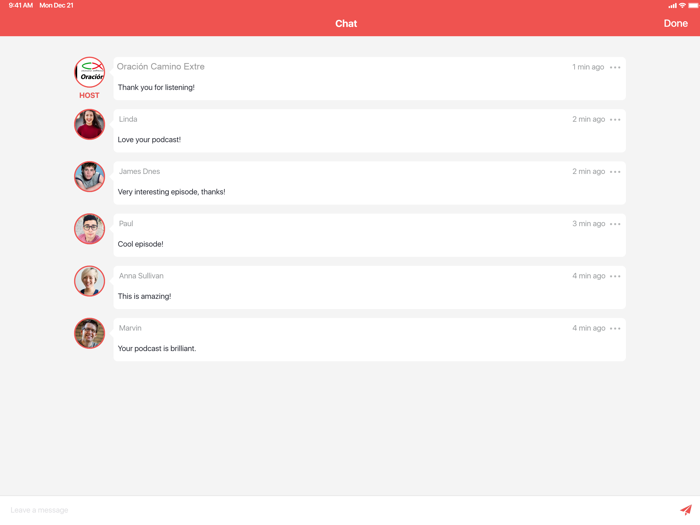This screenshot has height=525, width=700.
Task: Tap the Wi-Fi status icon
Action: tap(682, 5)
